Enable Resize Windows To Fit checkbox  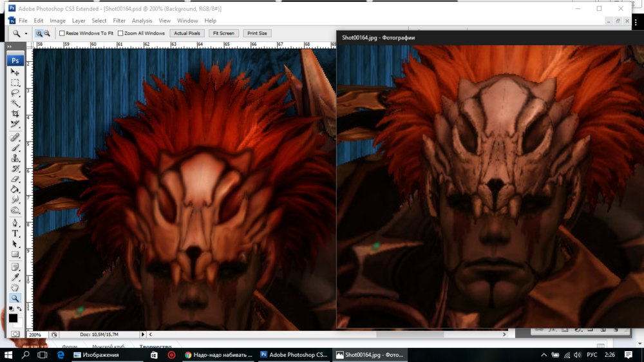tap(62, 33)
